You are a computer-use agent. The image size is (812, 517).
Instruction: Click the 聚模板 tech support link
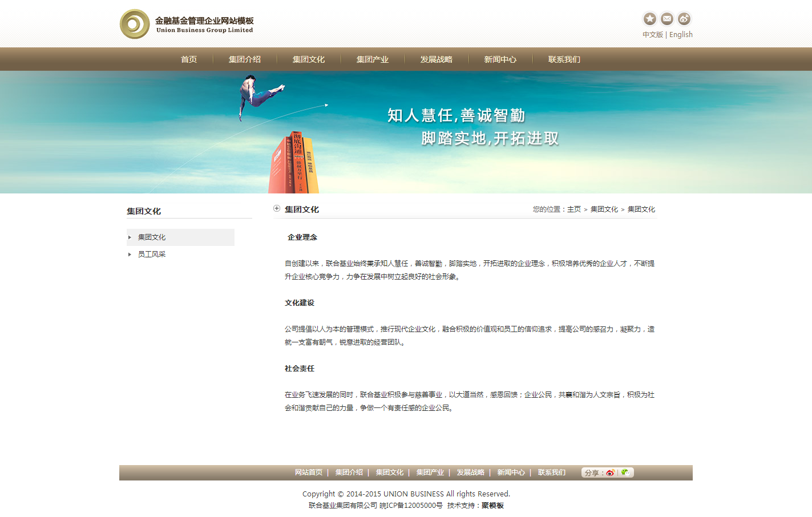(x=492, y=506)
